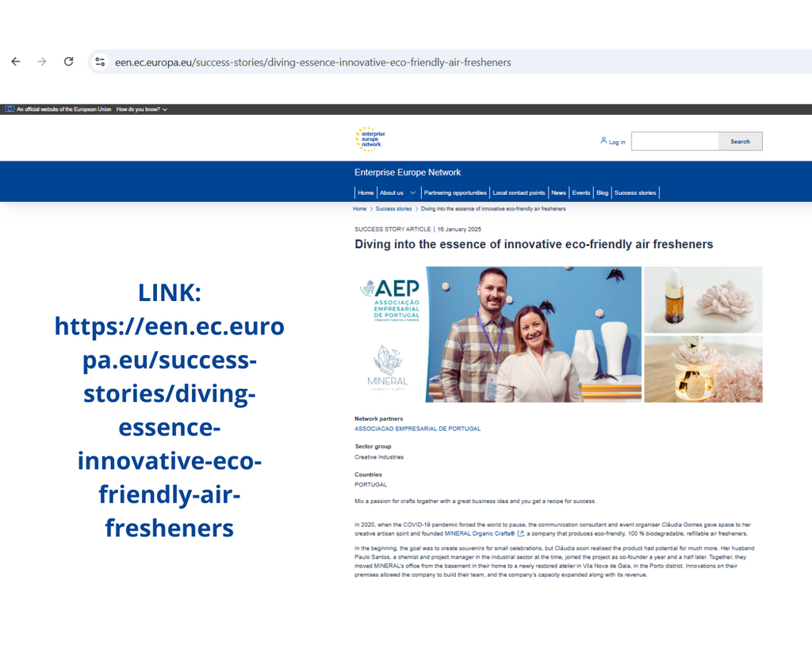Click the 'Enterprise Europe Network' site title
This screenshot has width=812, height=649.
(x=408, y=172)
